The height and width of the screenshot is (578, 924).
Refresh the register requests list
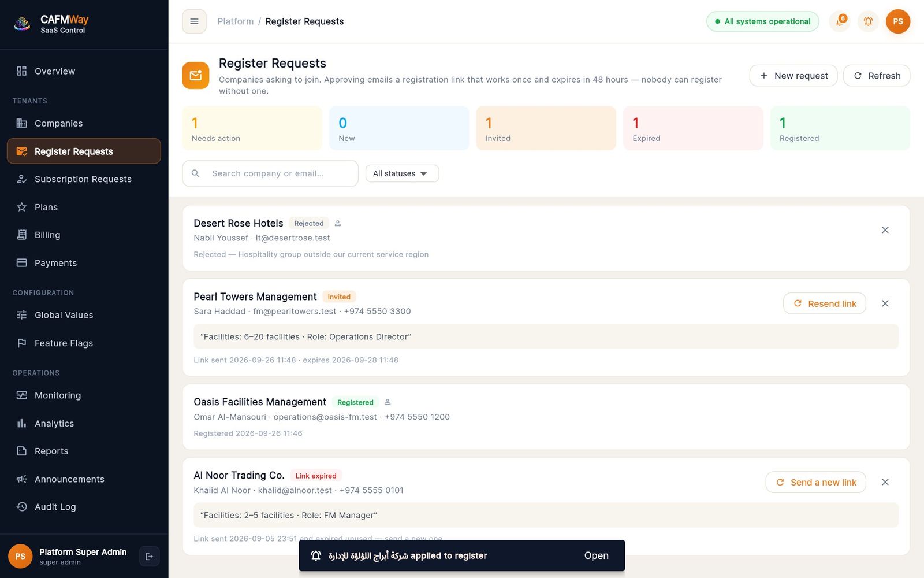point(877,76)
